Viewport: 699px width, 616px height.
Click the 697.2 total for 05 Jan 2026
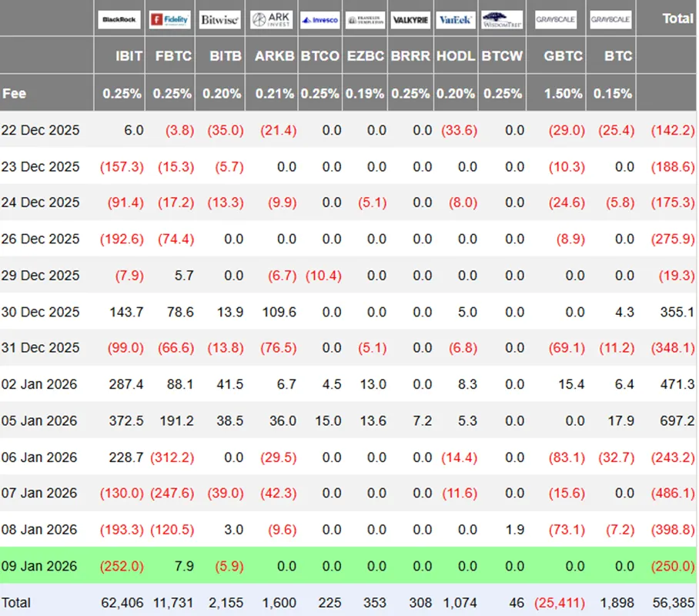coord(677,420)
